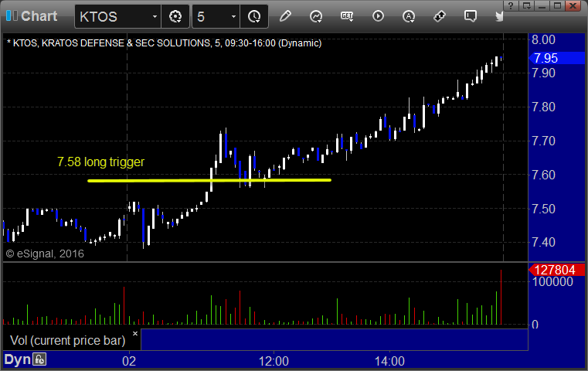This screenshot has width=588, height=371.
Task: Click the lock icon next to Dyn
Action: tap(39, 359)
